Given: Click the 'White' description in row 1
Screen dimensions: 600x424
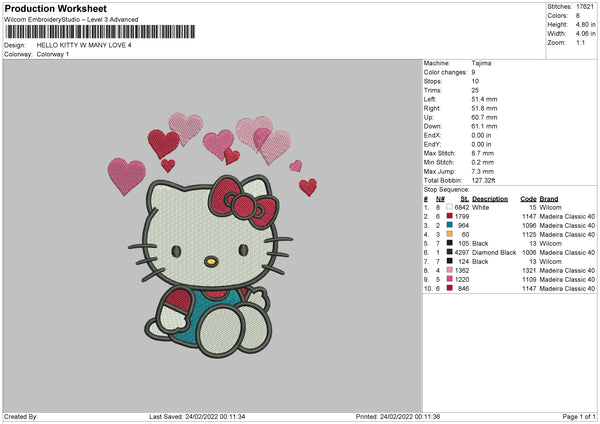Looking at the screenshot, I should (x=480, y=207).
